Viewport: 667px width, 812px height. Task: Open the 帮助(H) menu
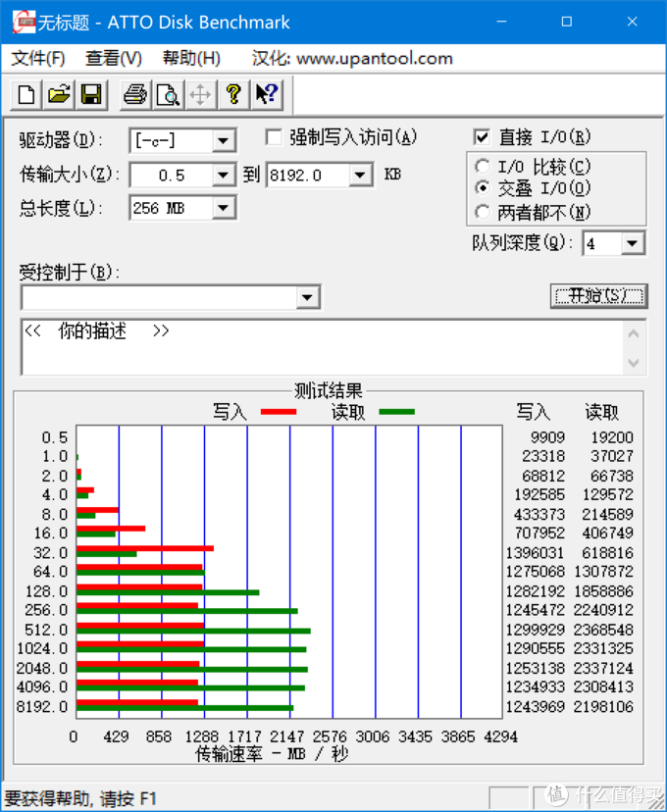(x=191, y=58)
